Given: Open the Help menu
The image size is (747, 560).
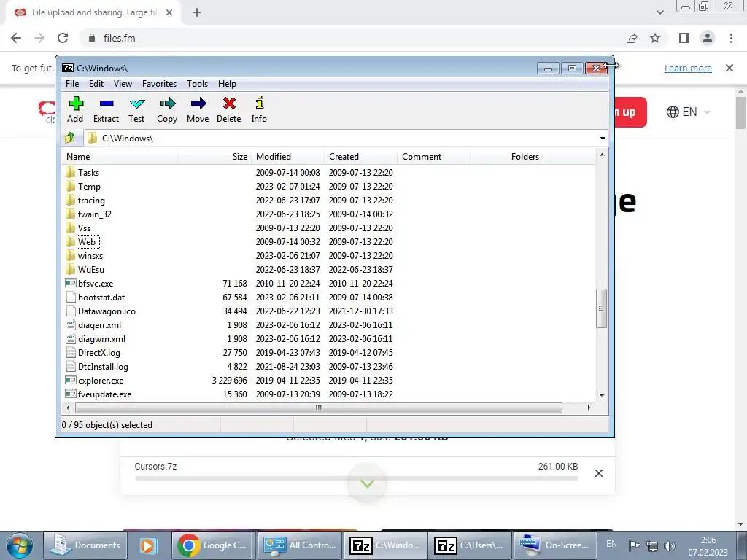Looking at the screenshot, I should [228, 84].
